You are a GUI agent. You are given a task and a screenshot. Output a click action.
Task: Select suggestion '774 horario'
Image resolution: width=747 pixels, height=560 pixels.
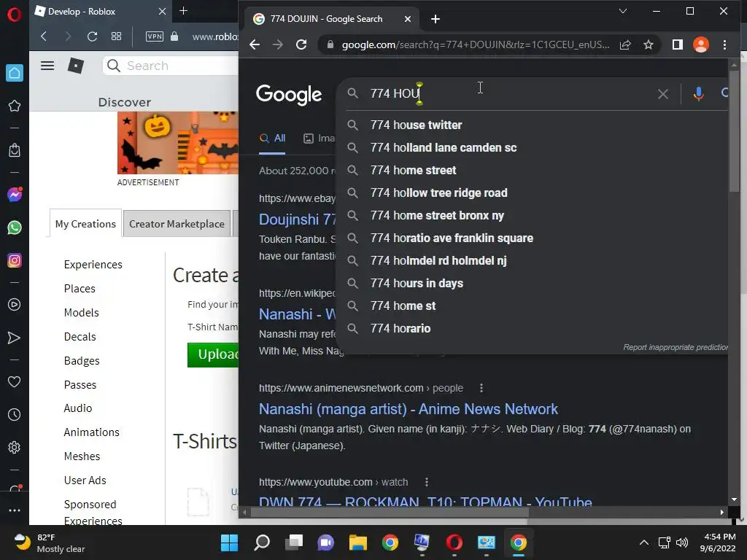coord(532,329)
